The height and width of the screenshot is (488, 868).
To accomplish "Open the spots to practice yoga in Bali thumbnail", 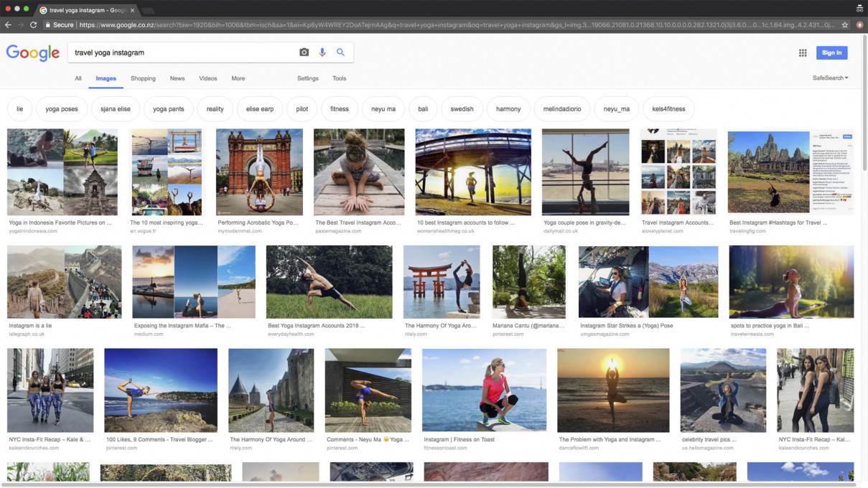I will pyautogui.click(x=791, y=282).
